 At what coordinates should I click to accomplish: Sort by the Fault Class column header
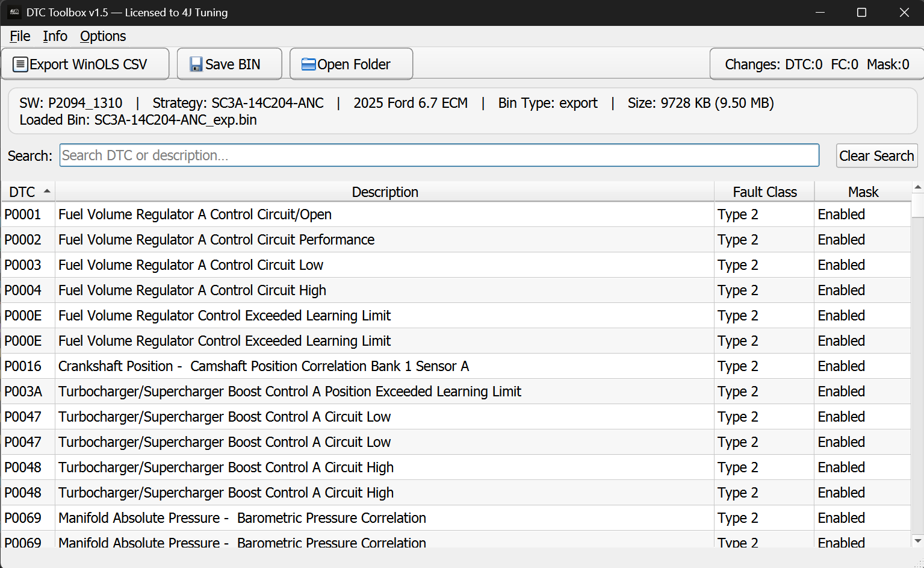click(x=764, y=192)
